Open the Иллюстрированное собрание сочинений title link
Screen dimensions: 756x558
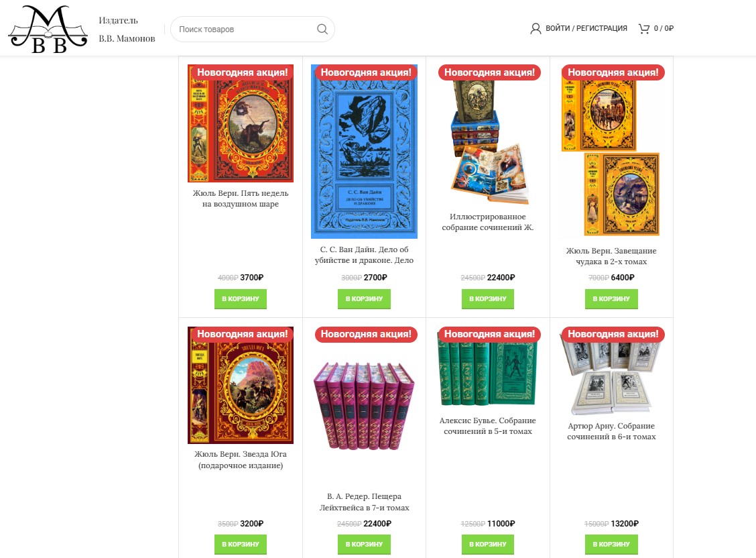click(x=488, y=222)
